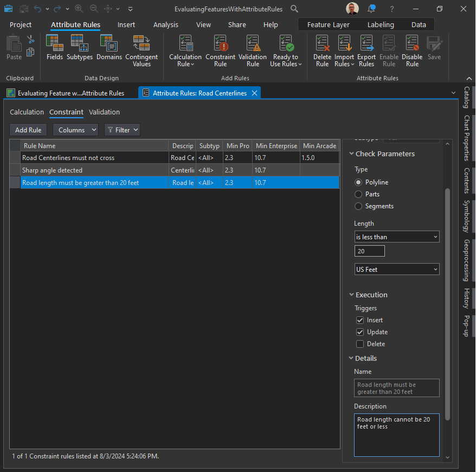The width and height of the screenshot is (476, 472).
Task: Click the Delete Rule icon
Action: pos(322,50)
